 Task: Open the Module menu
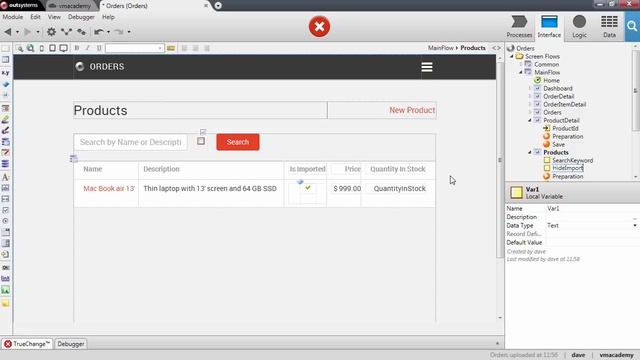coord(13,17)
